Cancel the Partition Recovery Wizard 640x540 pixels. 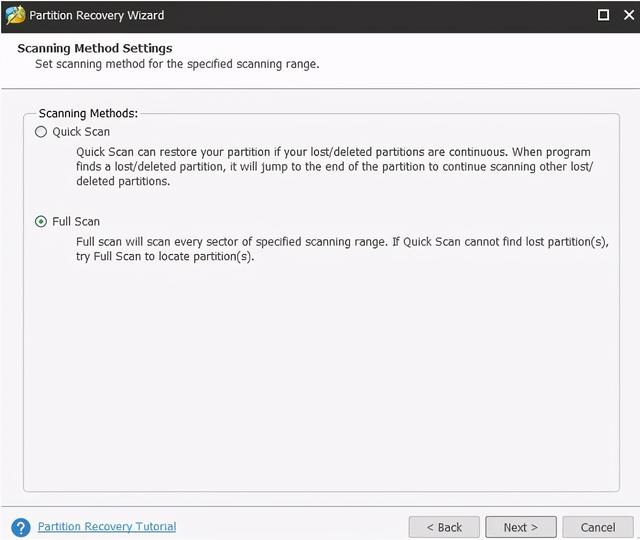point(598,527)
